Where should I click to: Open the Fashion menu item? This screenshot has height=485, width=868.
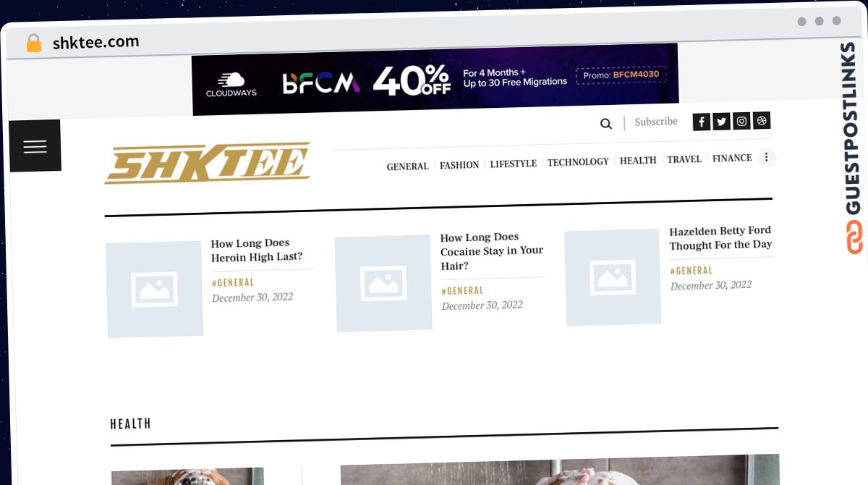[x=459, y=165]
